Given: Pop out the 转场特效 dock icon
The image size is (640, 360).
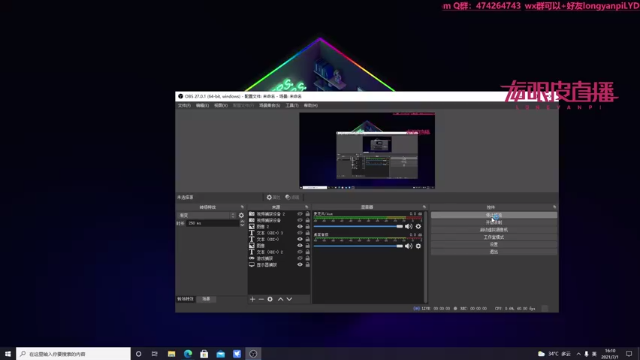Looking at the screenshot, I should coord(242,207).
